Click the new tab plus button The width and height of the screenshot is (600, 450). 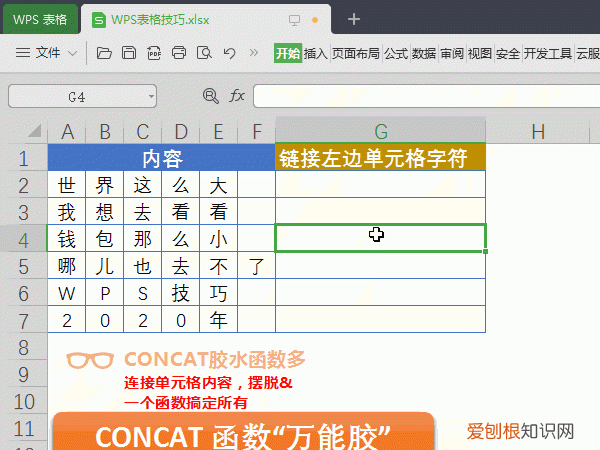pyautogui.click(x=354, y=19)
